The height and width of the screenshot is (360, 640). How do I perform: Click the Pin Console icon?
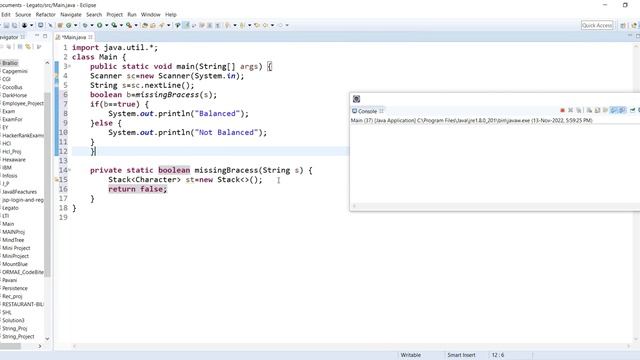click(632, 110)
